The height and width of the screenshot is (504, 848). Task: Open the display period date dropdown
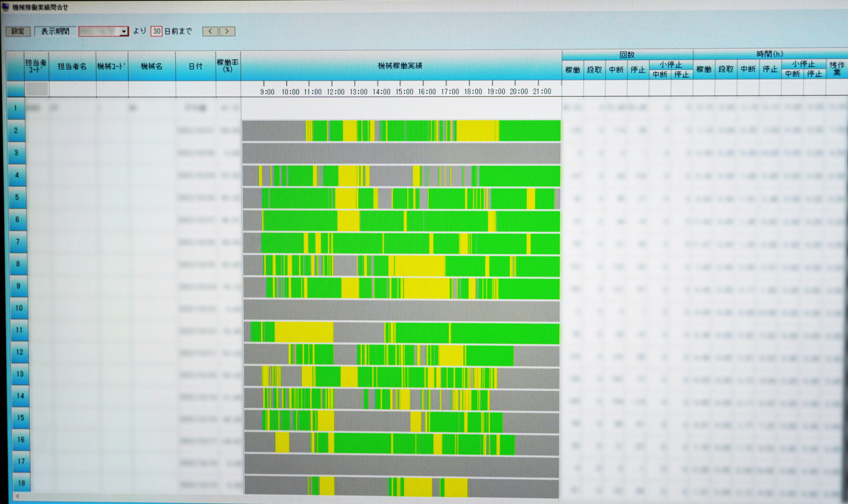click(124, 31)
